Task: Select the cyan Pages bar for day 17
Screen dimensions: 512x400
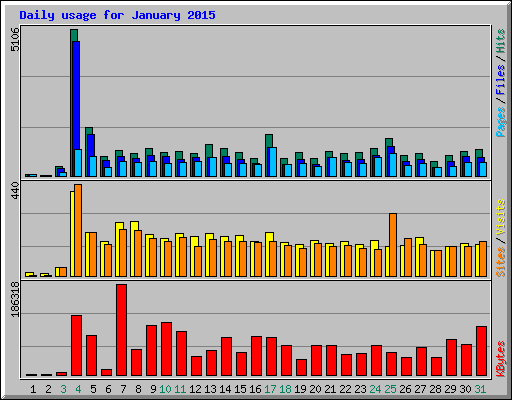Action: coord(273,162)
